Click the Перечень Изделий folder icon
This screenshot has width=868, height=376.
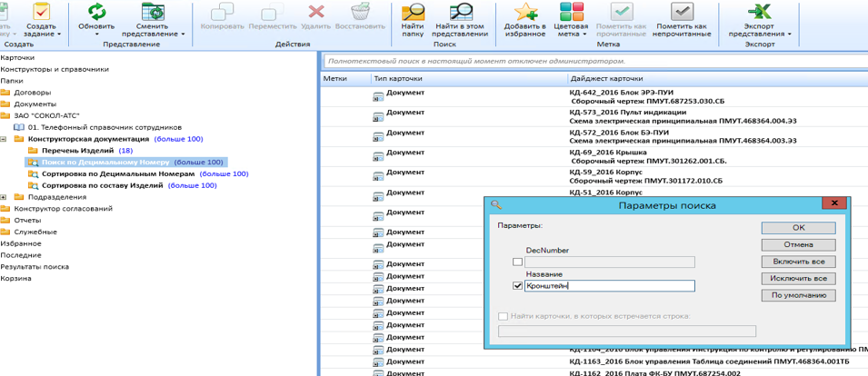pyautogui.click(x=33, y=151)
